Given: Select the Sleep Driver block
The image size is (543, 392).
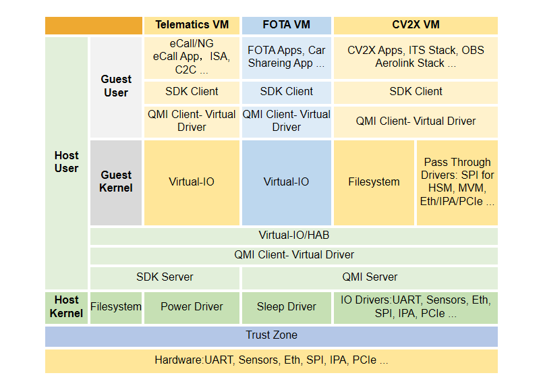Looking at the screenshot, I should coord(287,307).
